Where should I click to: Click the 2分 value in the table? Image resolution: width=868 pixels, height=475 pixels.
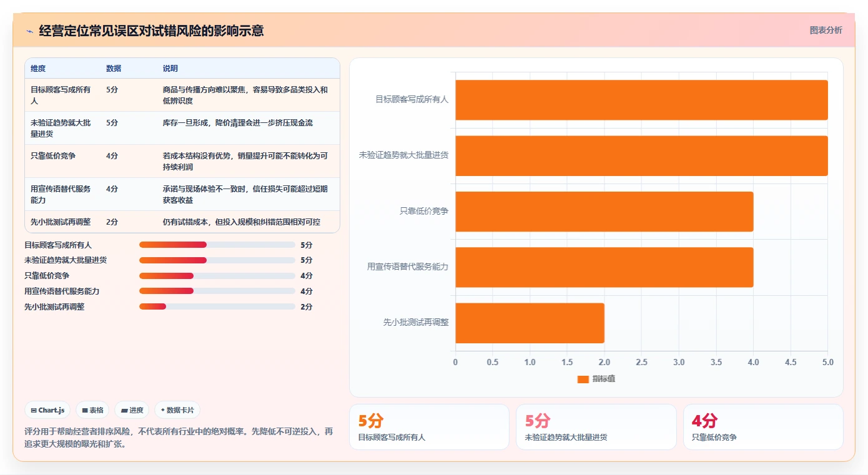click(112, 222)
